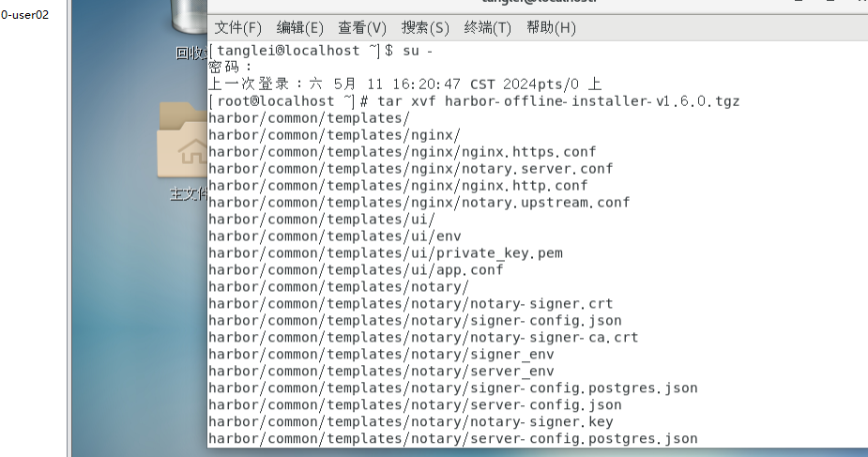Select the 0-user02 entry on the left
Screen dimensions: 868x457
tap(25, 15)
